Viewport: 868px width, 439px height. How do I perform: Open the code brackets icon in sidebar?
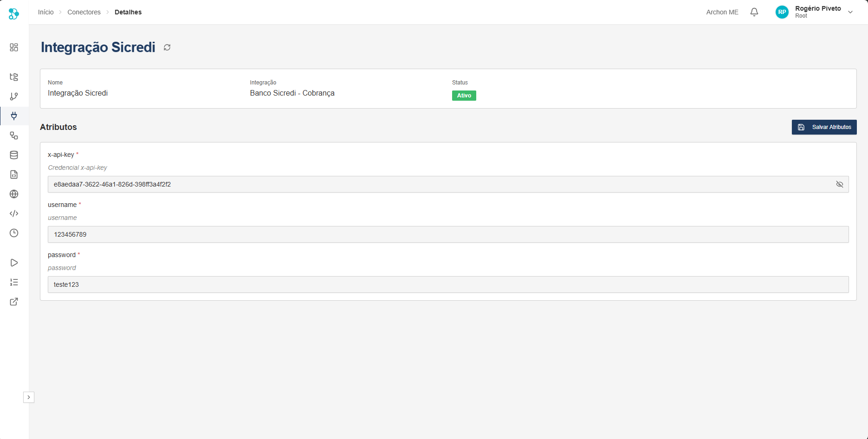(x=14, y=213)
